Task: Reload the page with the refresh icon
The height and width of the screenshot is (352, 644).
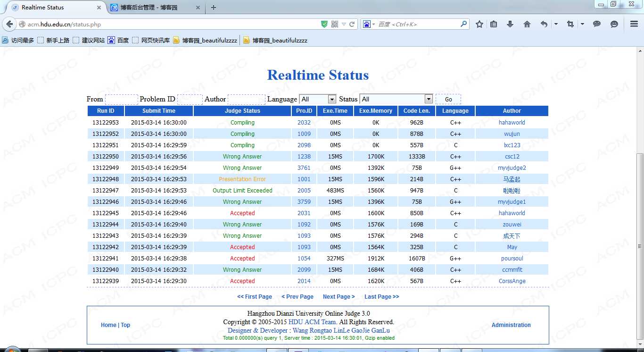Action: coord(352,24)
